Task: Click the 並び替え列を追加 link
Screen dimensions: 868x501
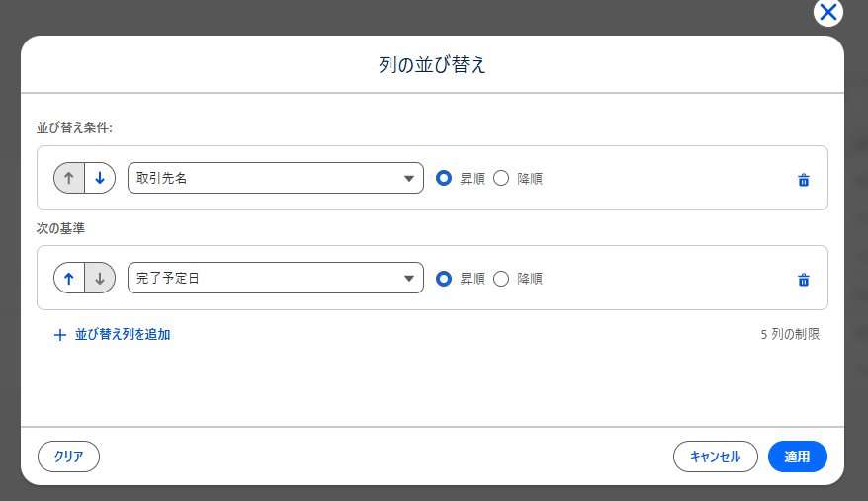Action: tap(123, 335)
